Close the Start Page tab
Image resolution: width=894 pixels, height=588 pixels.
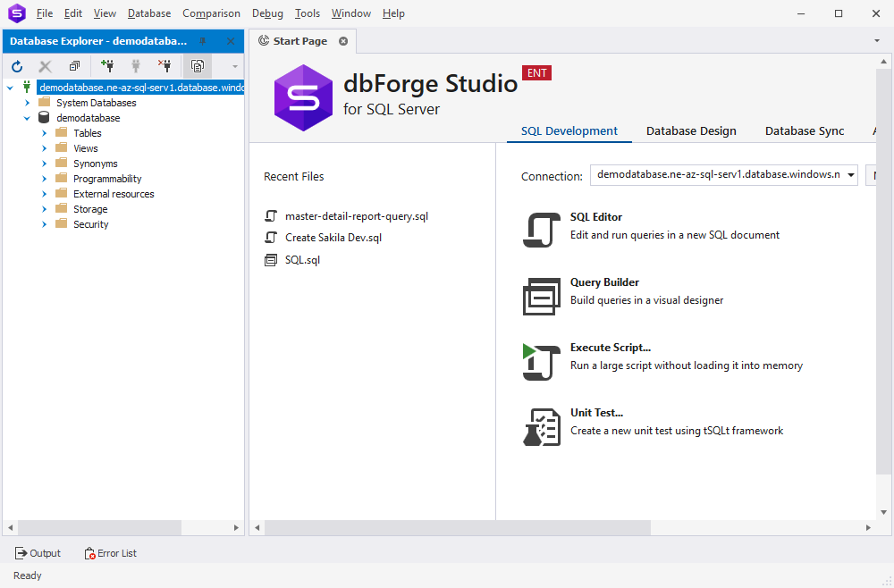[343, 41]
